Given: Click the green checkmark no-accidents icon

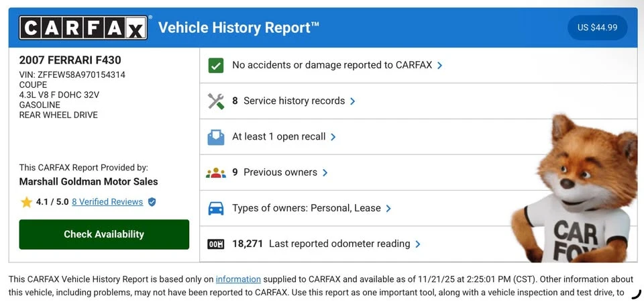Looking at the screenshot, I should 215,65.
